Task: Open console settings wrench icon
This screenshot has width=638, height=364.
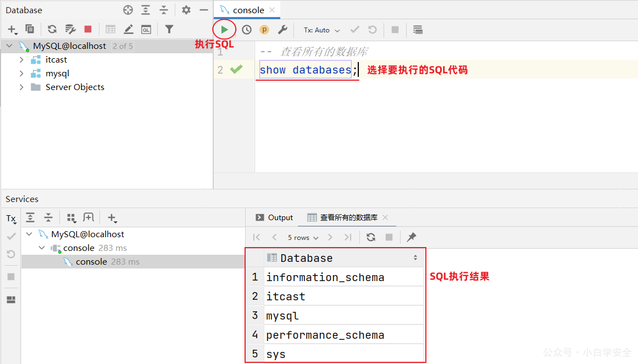Action: point(282,30)
